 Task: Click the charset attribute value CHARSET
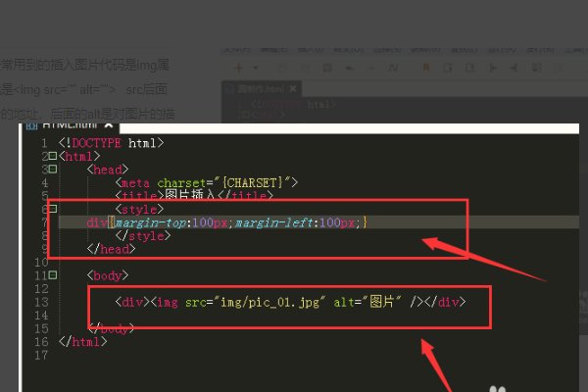[x=252, y=182]
